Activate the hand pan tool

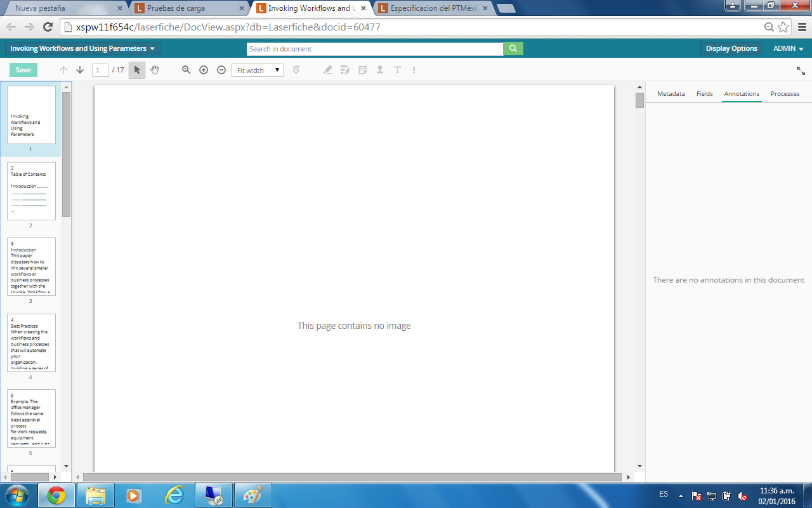click(x=155, y=70)
